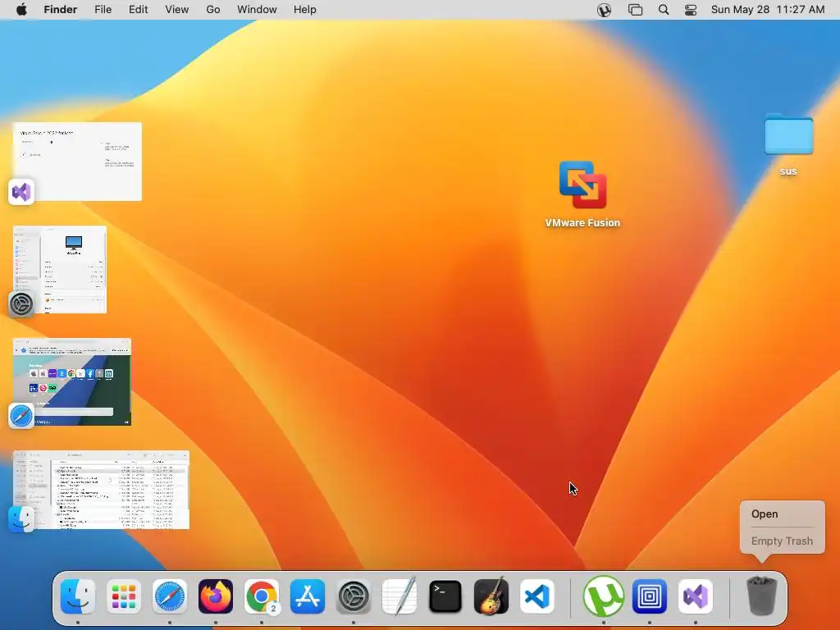Launch Terminal from the Dock
Image resolution: width=840 pixels, height=630 pixels.
[x=445, y=596]
